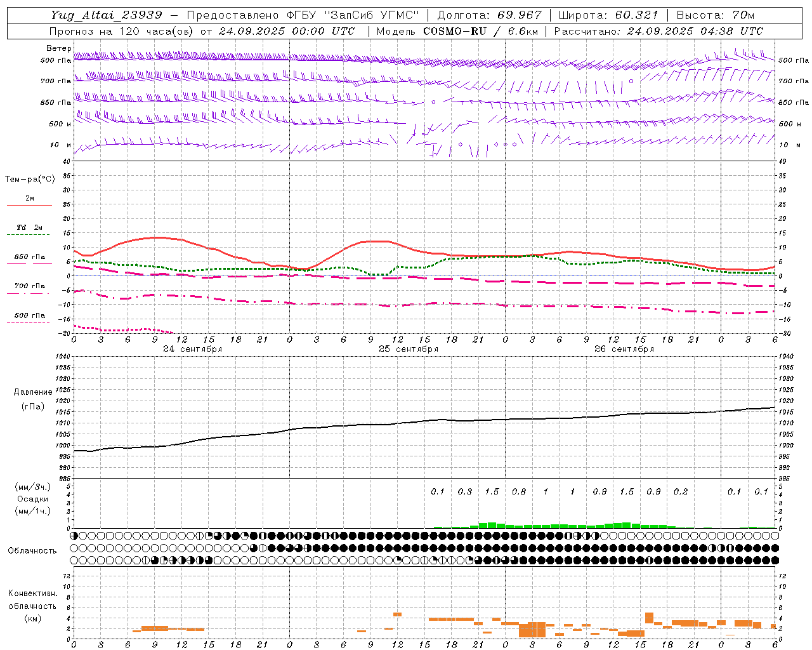Click the 'Давление' panel label
Image resolution: width=812 pixels, height=650 pixels.
(x=33, y=392)
